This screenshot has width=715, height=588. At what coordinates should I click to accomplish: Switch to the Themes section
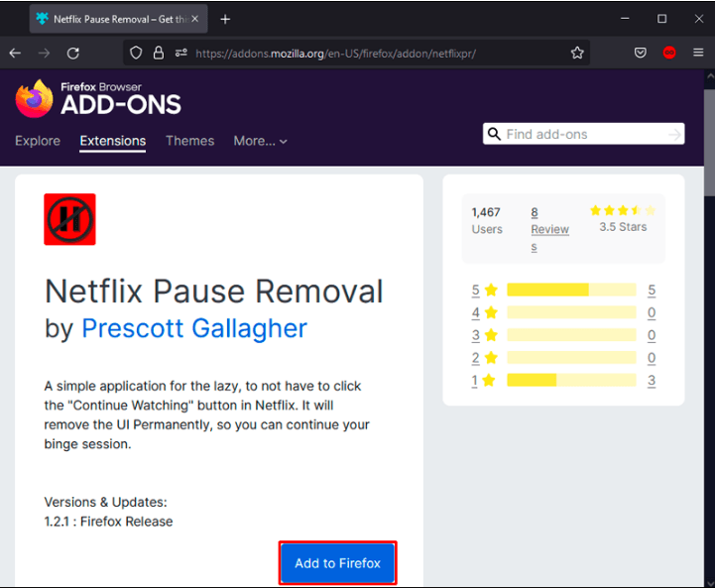point(189,141)
